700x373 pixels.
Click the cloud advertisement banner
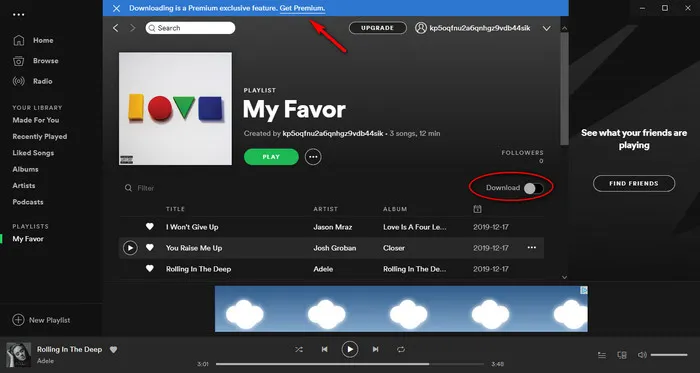tap(401, 309)
